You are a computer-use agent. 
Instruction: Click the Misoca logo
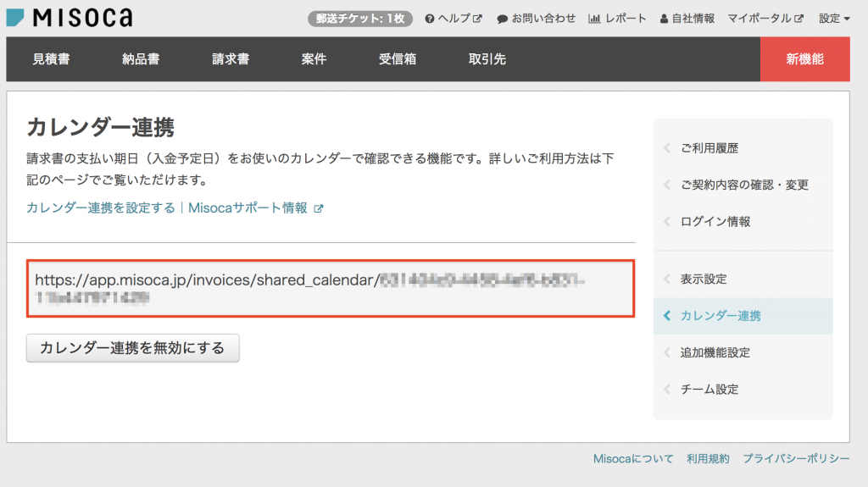click(70, 18)
